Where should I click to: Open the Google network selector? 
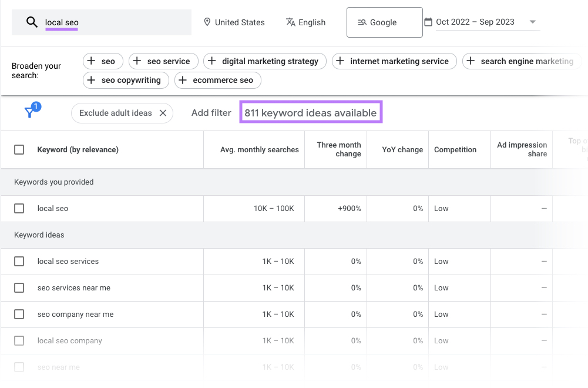point(384,22)
